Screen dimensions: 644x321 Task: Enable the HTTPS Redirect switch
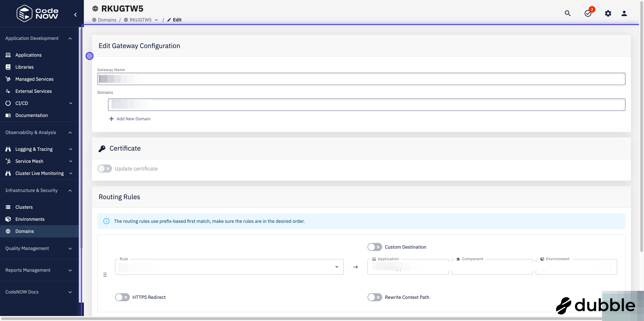[x=122, y=297]
